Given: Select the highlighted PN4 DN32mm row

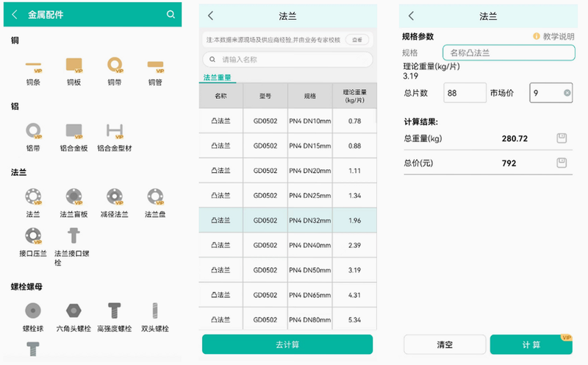Looking at the screenshot, I should pos(287,220).
